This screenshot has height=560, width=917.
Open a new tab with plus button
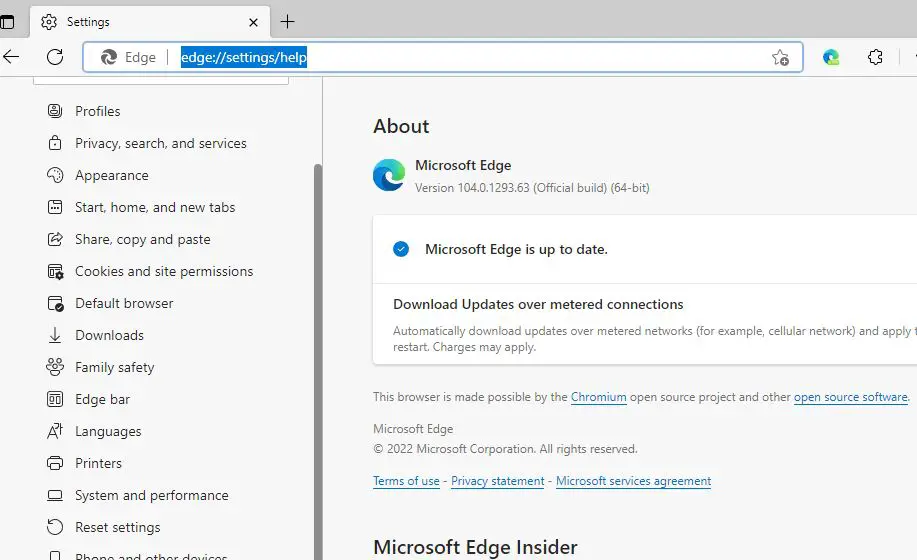tap(287, 22)
